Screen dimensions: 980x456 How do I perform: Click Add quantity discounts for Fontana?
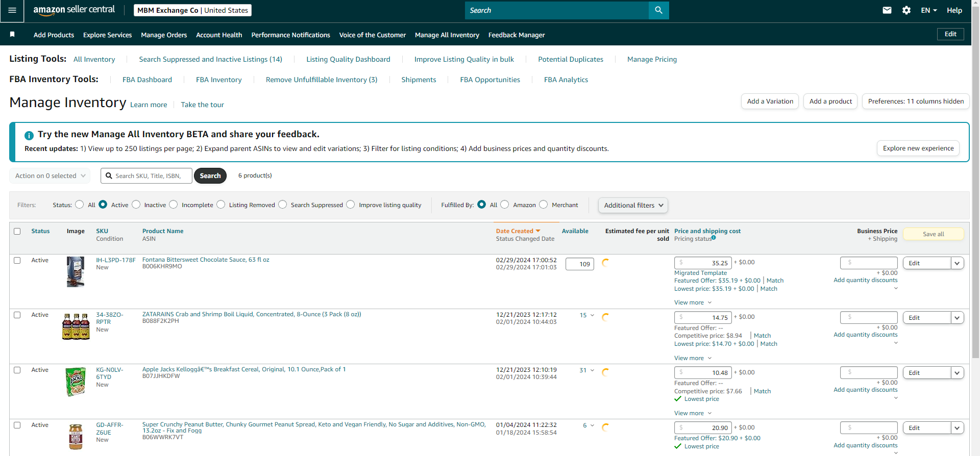click(865, 280)
